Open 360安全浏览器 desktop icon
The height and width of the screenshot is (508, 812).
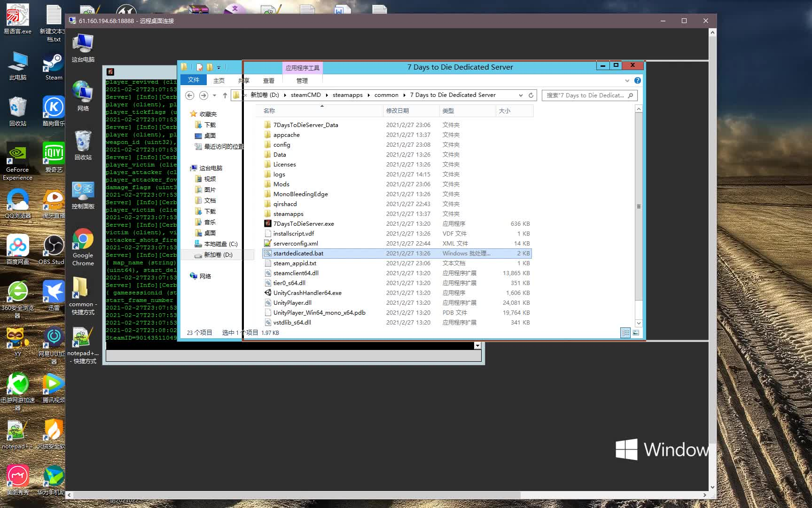(17, 300)
